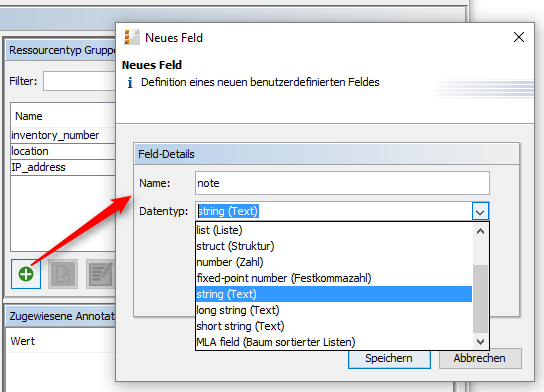Image resolution: width=544 pixels, height=392 pixels.
Task: Click into the Name field containing note
Action: 342,183
